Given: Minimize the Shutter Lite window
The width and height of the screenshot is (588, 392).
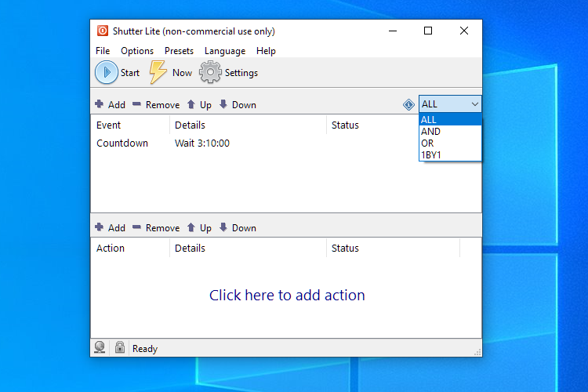Looking at the screenshot, I should point(393,31).
